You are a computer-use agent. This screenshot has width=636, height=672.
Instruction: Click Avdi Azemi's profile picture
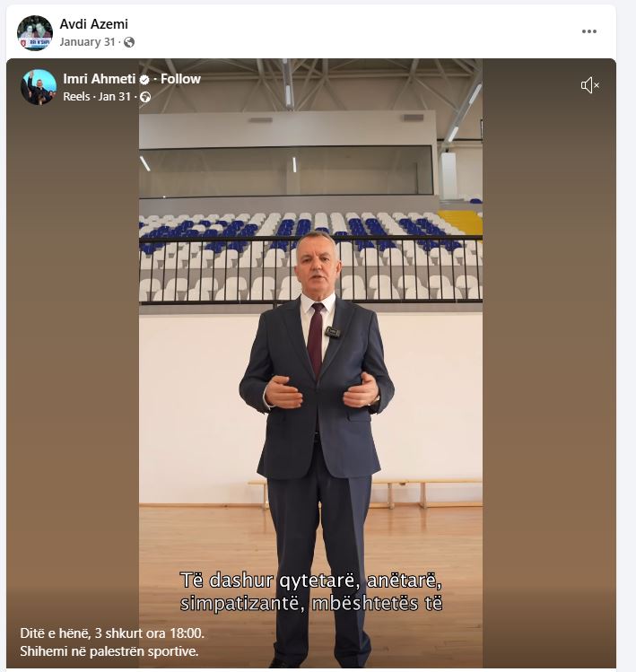pyautogui.click(x=35, y=33)
